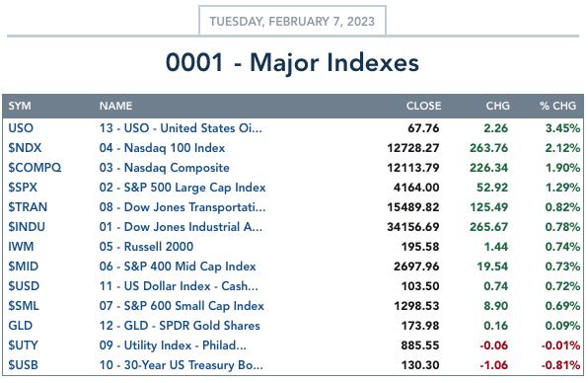This screenshot has height=383, width=588.
Task: Open the $COMPQ symbol link
Action: point(35,168)
